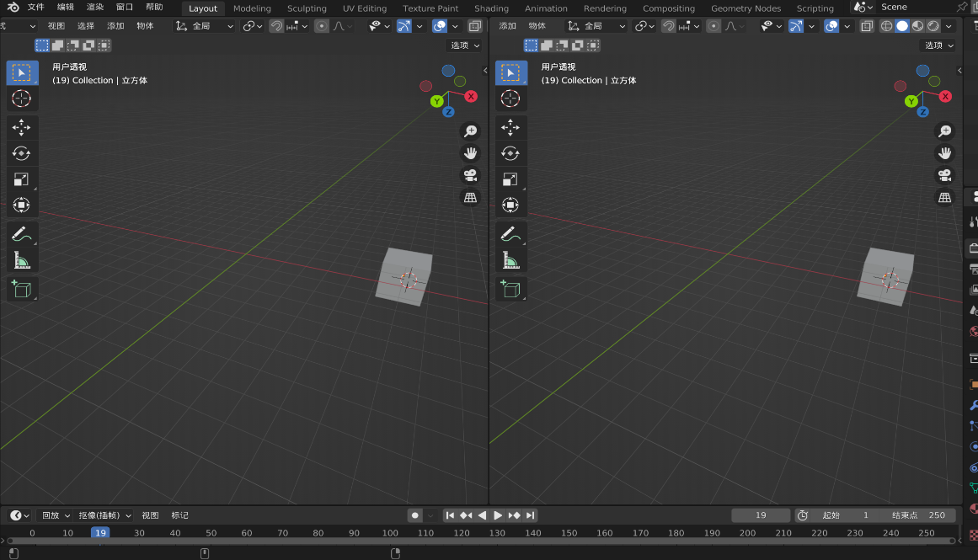Toggle snapping magnet in left viewport header
The image size is (978, 560).
pos(276,26)
